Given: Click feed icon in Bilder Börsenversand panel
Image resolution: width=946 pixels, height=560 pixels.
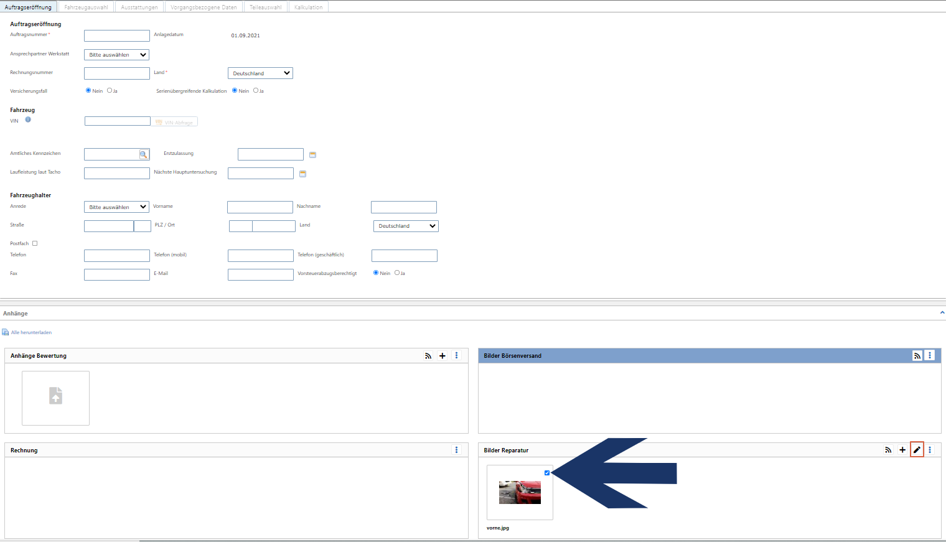Looking at the screenshot, I should tap(917, 356).
